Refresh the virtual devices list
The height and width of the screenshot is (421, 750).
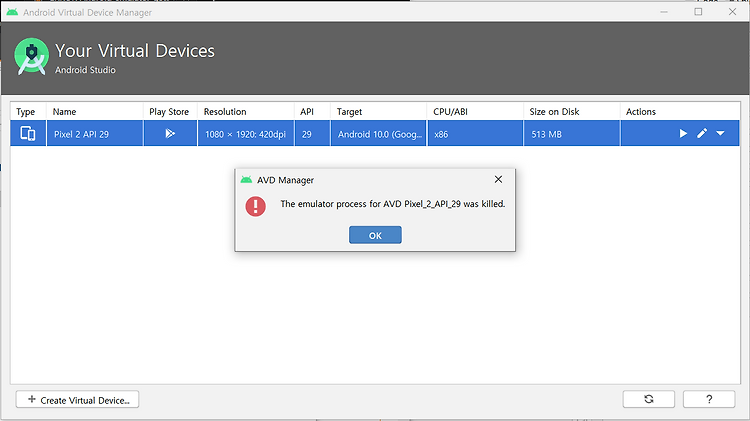(649, 399)
